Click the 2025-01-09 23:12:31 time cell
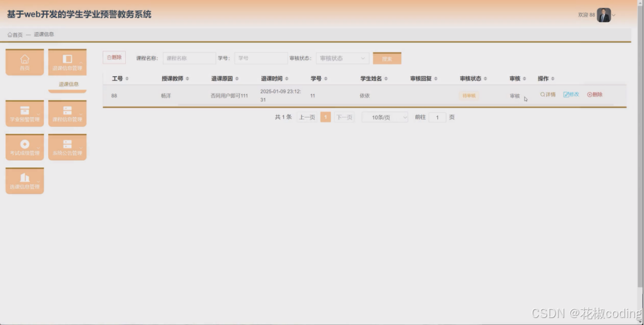Screen dimensions: 644x325 click(281, 95)
